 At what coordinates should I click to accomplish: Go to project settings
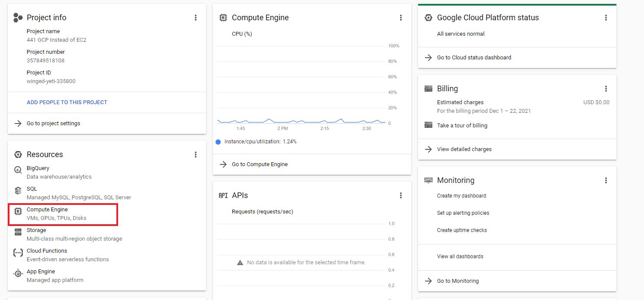[53, 124]
